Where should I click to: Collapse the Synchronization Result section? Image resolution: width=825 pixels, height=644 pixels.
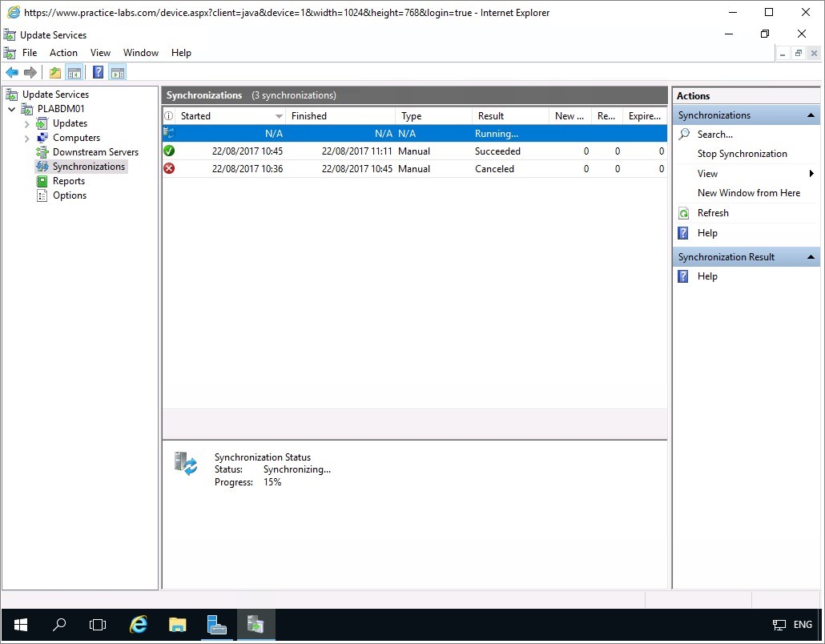811,257
